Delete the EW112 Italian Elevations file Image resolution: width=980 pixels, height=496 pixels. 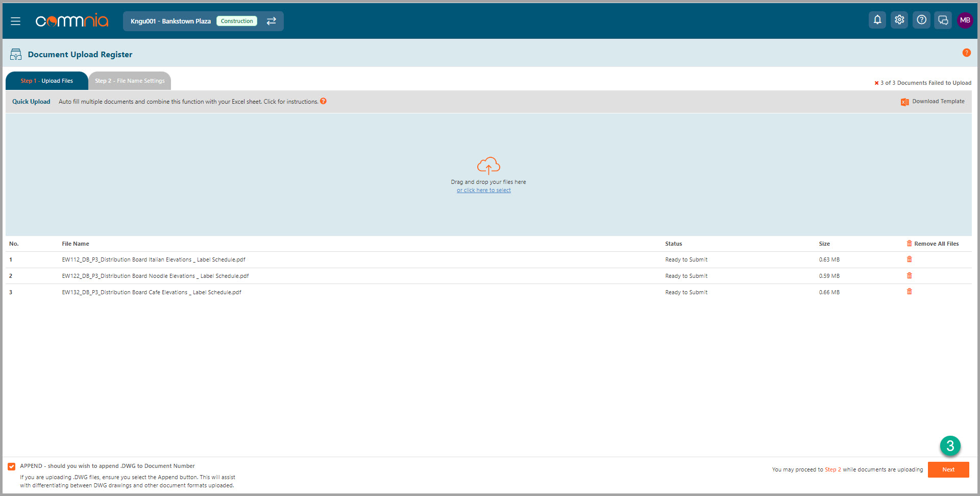[x=909, y=259]
